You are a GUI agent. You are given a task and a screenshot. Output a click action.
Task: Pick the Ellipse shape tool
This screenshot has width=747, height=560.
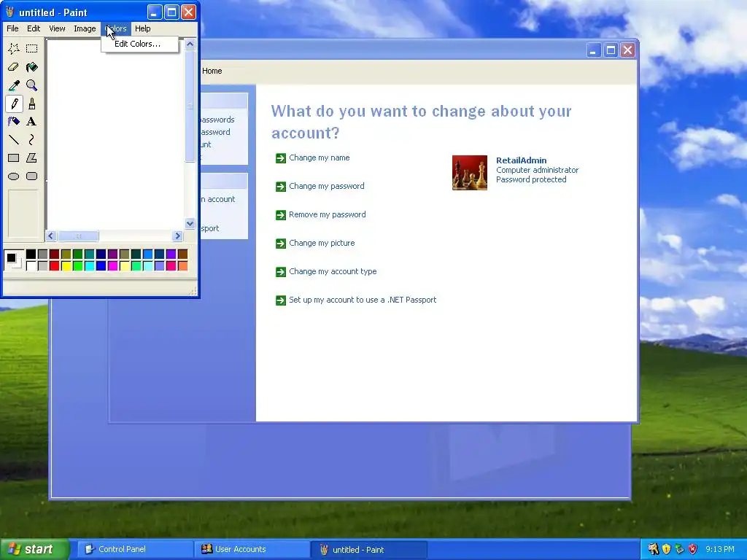[x=14, y=176]
